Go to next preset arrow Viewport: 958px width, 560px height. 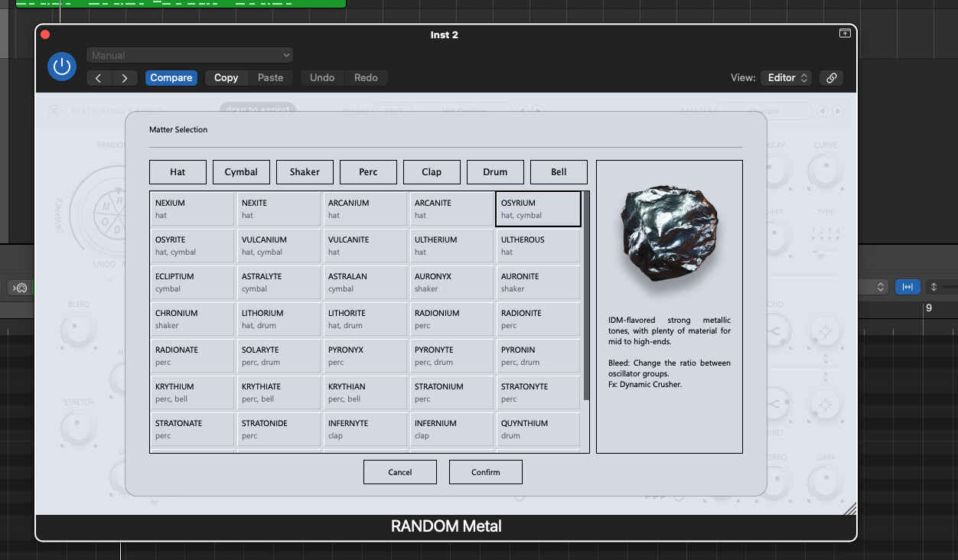pos(125,78)
